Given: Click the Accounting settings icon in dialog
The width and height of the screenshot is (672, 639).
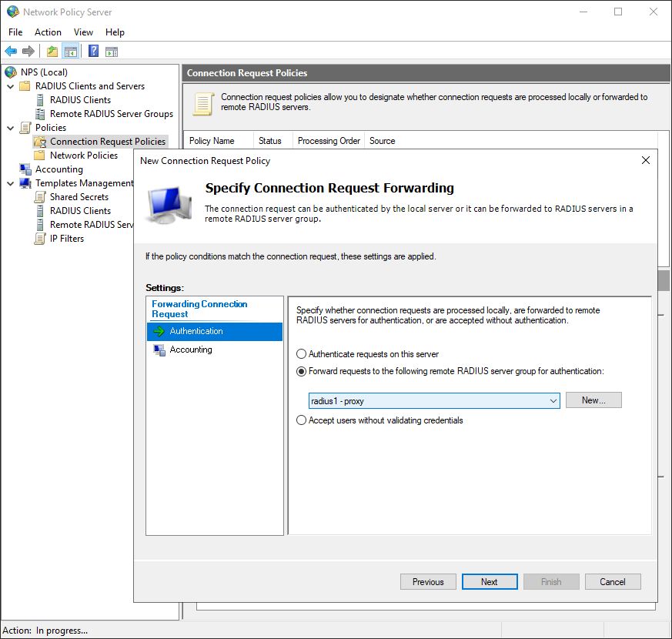Looking at the screenshot, I should tap(159, 350).
